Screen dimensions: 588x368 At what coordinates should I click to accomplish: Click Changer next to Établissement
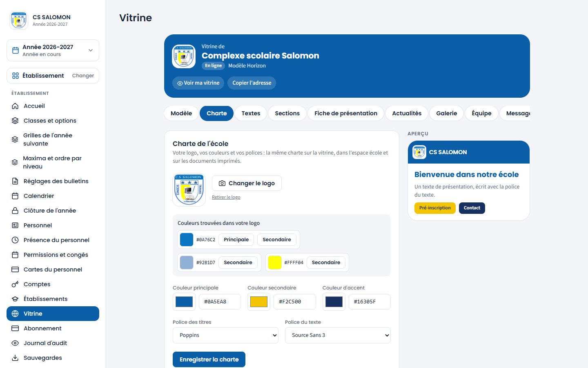click(83, 76)
